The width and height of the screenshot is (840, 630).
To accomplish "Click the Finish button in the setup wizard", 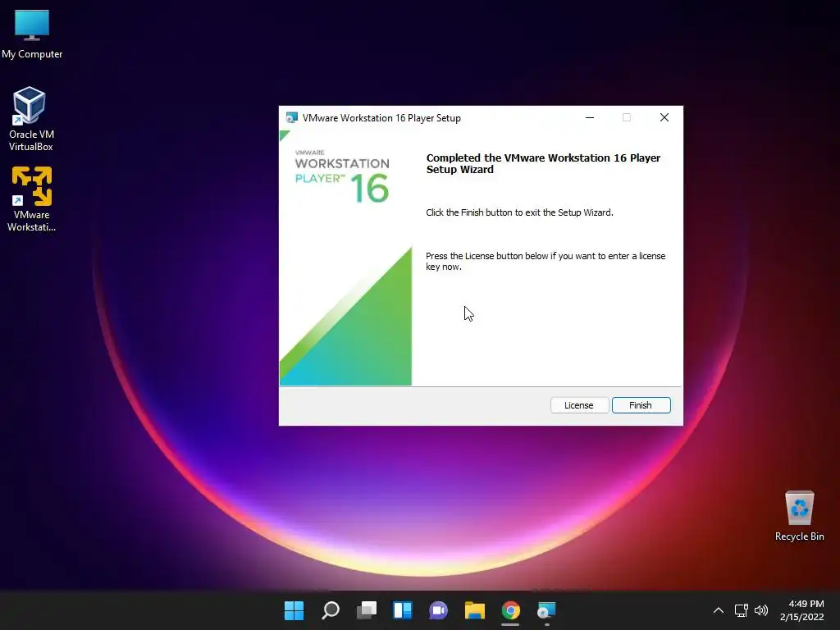I will [x=641, y=405].
